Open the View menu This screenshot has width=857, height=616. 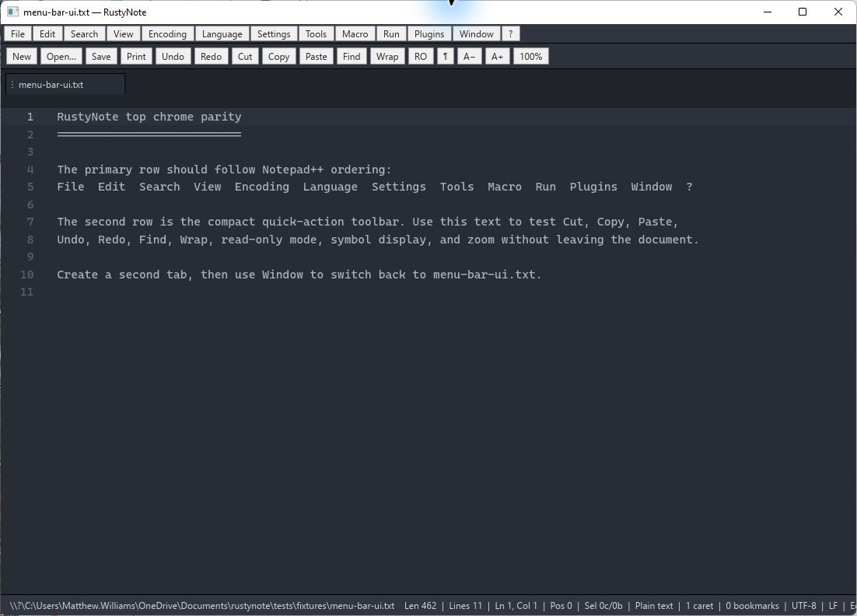(x=123, y=34)
